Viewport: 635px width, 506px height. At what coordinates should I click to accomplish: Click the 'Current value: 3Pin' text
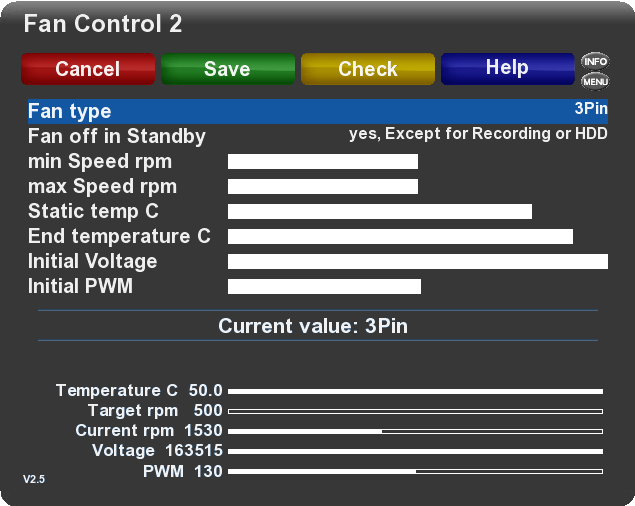click(x=313, y=326)
